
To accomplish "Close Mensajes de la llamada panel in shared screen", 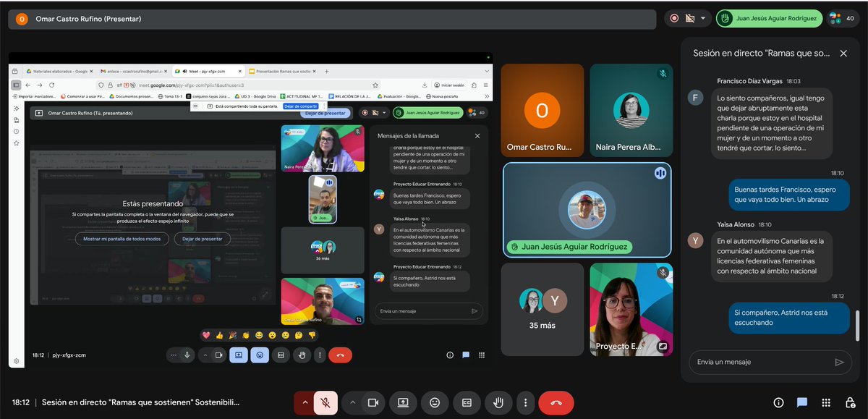I will (x=477, y=135).
